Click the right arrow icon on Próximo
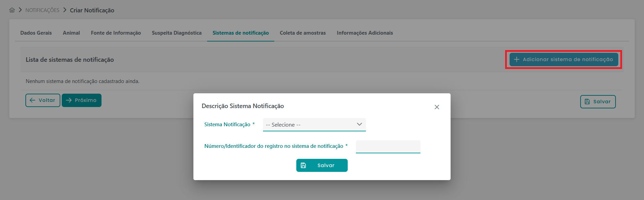Viewport: 644px width, 200px height. (x=69, y=100)
